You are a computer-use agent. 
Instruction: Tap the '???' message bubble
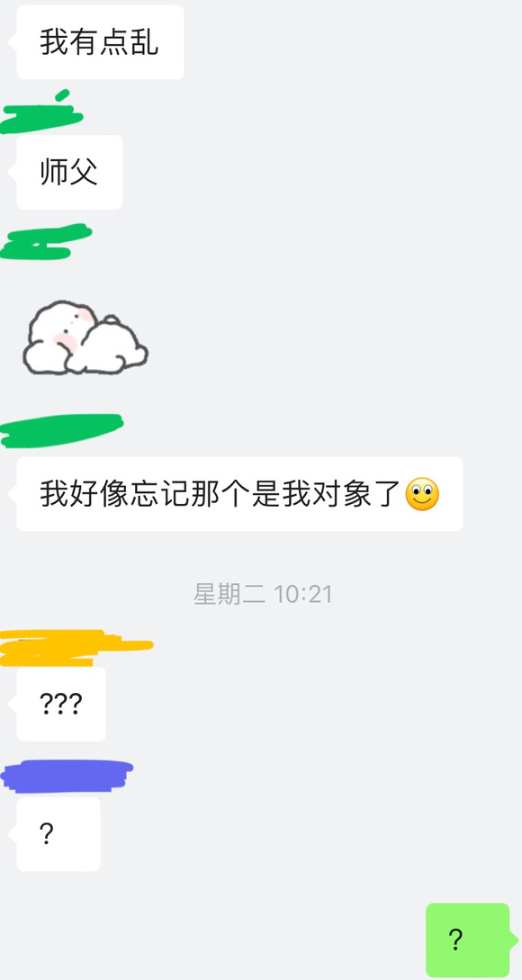pyautogui.click(x=61, y=704)
